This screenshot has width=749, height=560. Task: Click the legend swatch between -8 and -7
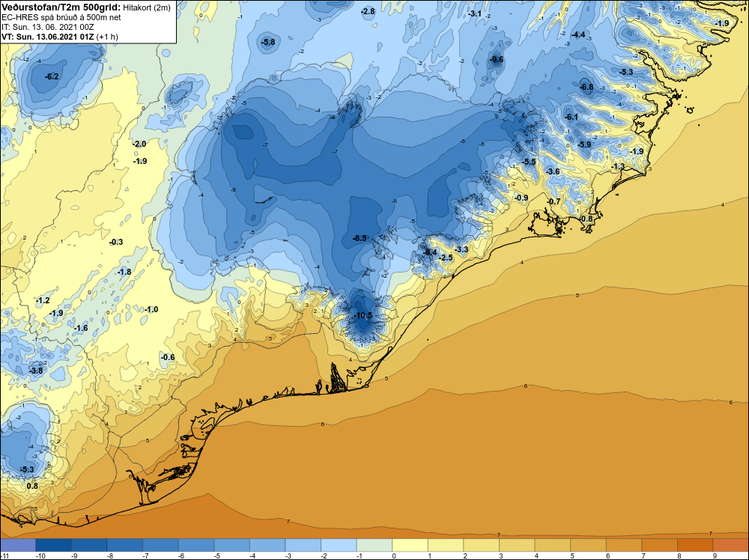coord(125,545)
